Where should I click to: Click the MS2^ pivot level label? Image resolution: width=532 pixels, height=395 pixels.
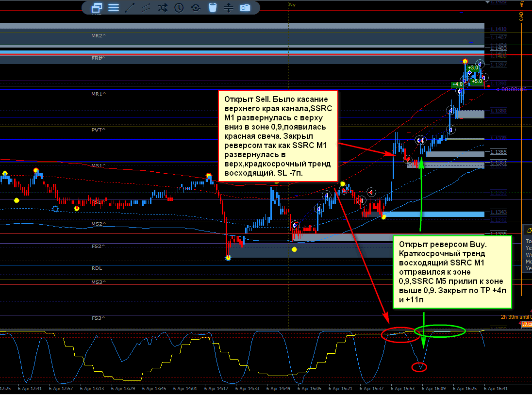[x=99, y=224]
